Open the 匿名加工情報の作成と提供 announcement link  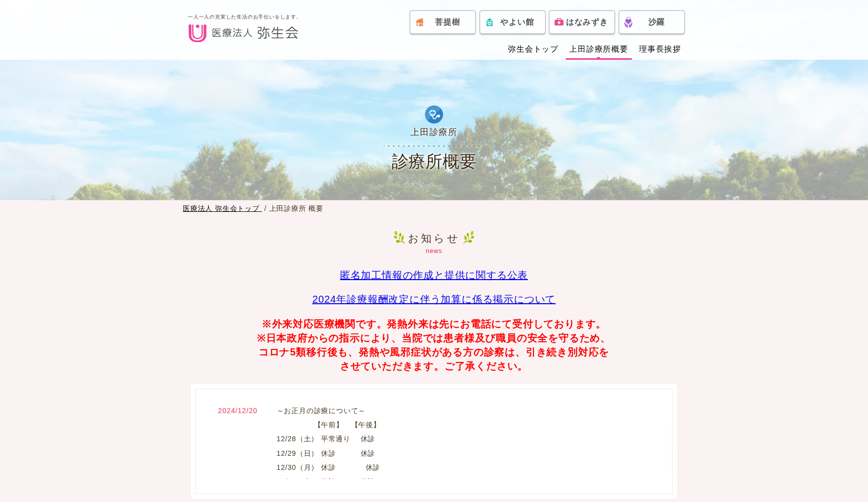tap(434, 275)
